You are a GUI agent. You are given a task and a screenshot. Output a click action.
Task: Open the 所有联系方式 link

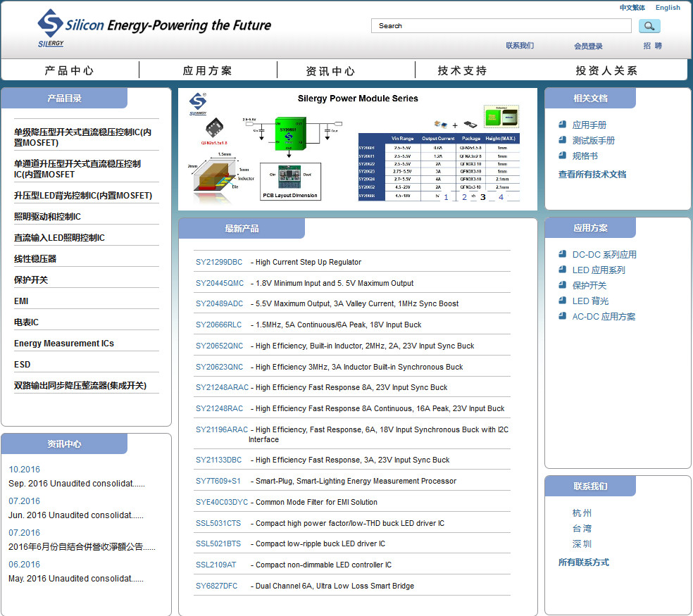pos(583,562)
